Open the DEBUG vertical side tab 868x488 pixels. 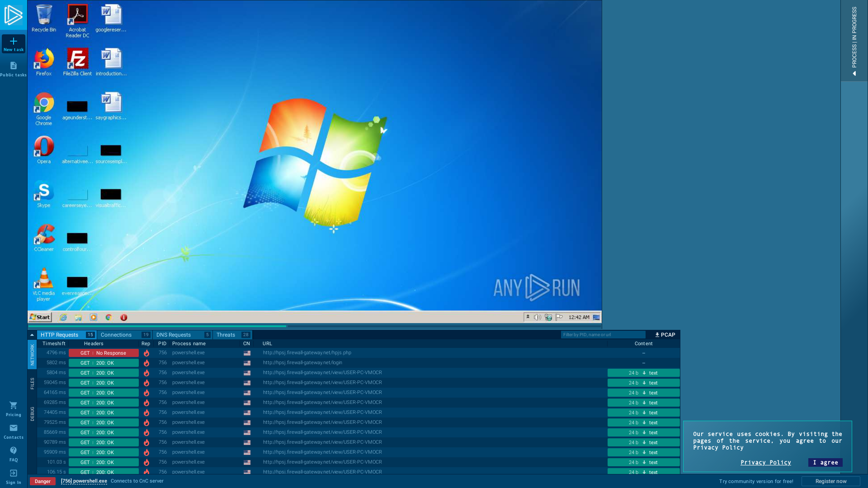tap(32, 414)
